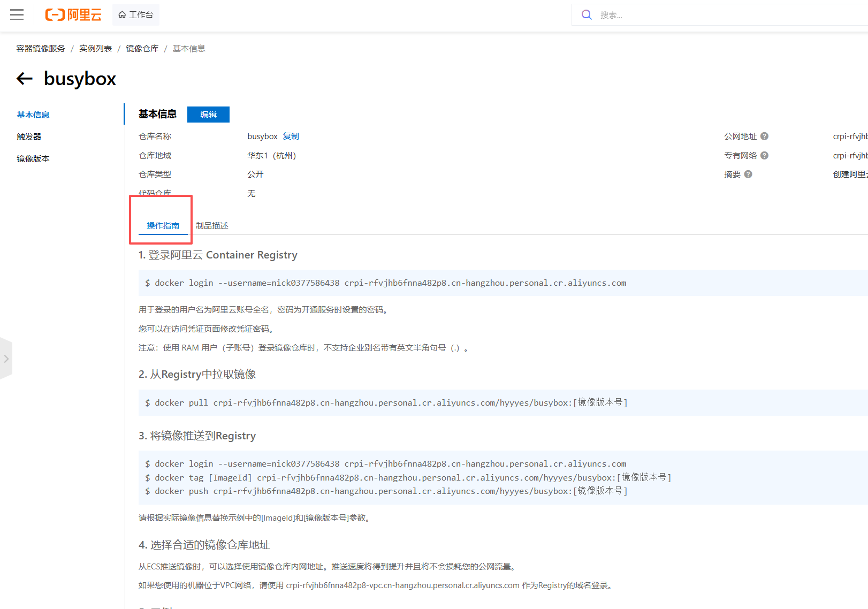The width and height of the screenshot is (868, 609).
Task: Click the busybox page title
Action: tap(80, 79)
